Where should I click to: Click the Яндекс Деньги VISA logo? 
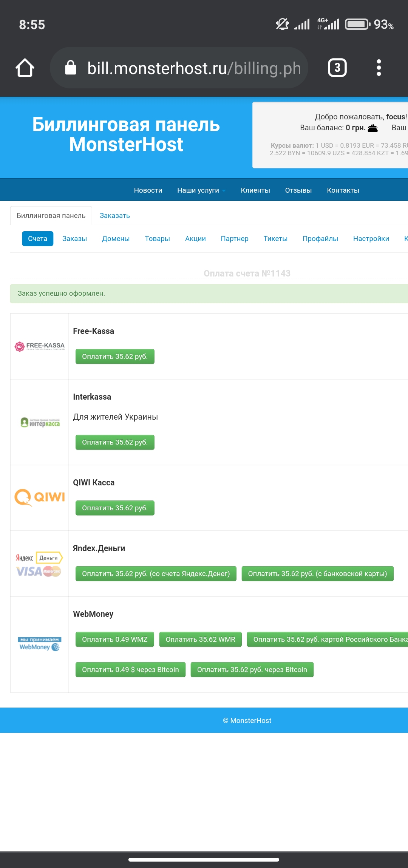pyautogui.click(x=39, y=564)
